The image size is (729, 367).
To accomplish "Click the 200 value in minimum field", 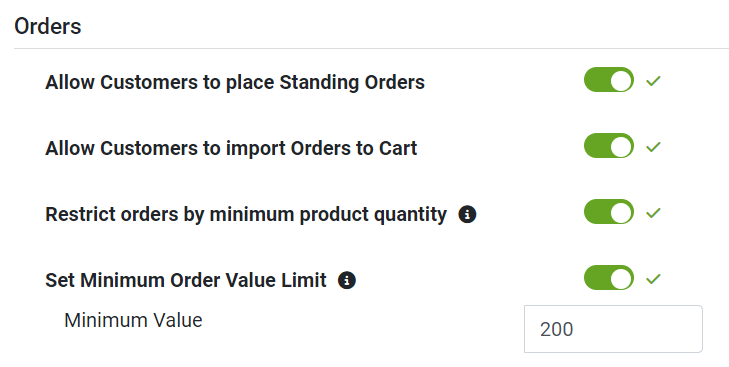I will pos(557,329).
